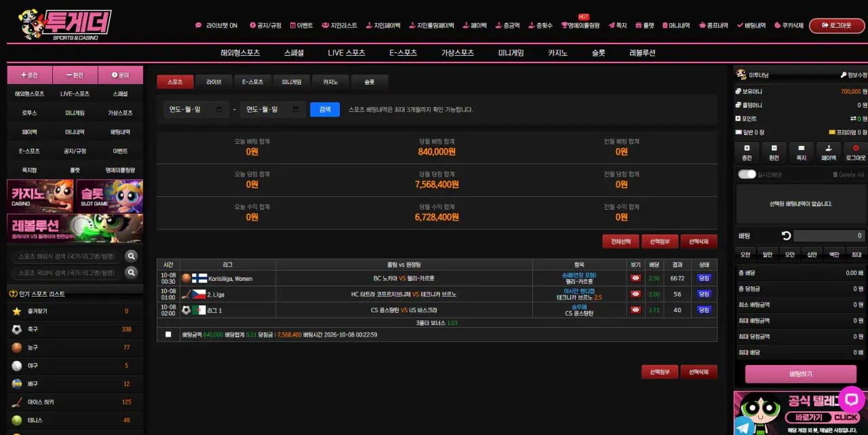This screenshot has height=435, width=868.
Task: Open E-스포츠 in the main navigation
Action: pos(403,53)
